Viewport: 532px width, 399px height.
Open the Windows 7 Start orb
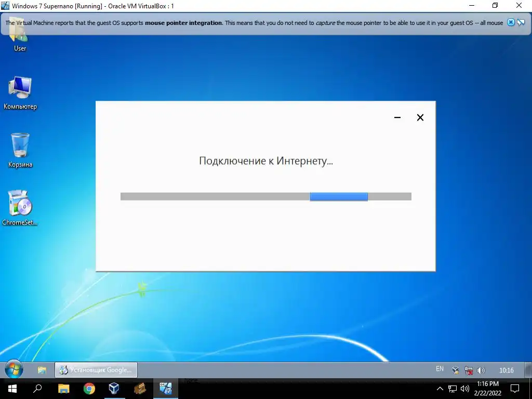tap(14, 369)
